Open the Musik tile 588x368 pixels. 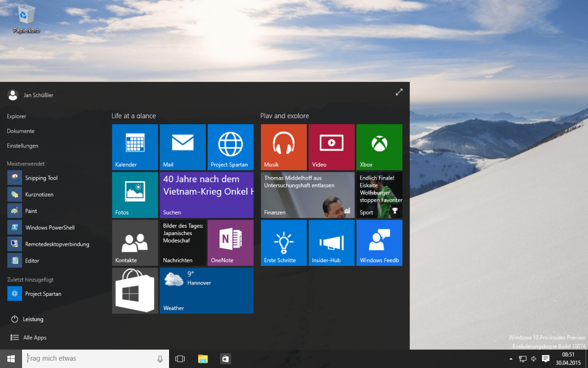coord(284,147)
